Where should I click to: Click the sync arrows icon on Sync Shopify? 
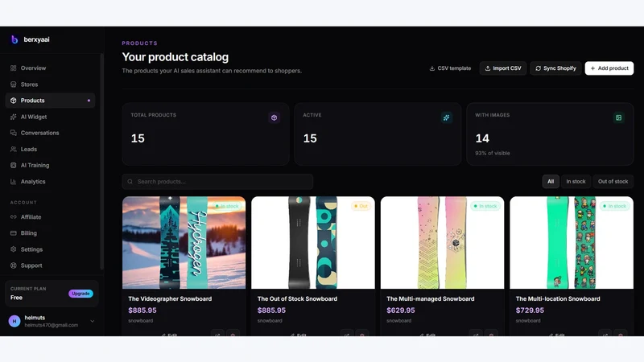tap(538, 68)
